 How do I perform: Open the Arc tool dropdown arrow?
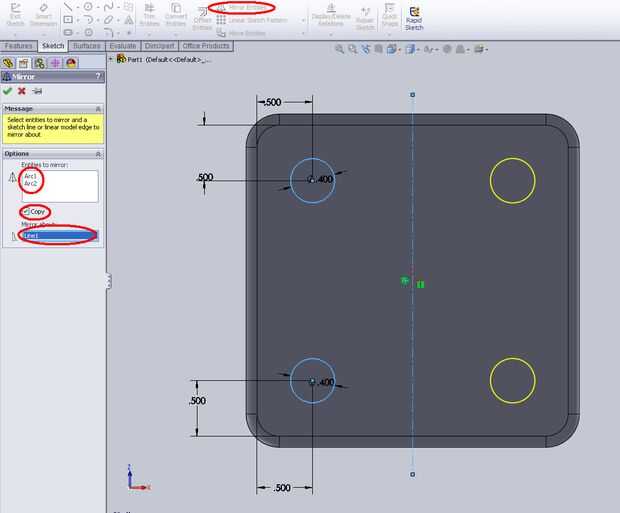click(x=98, y=20)
